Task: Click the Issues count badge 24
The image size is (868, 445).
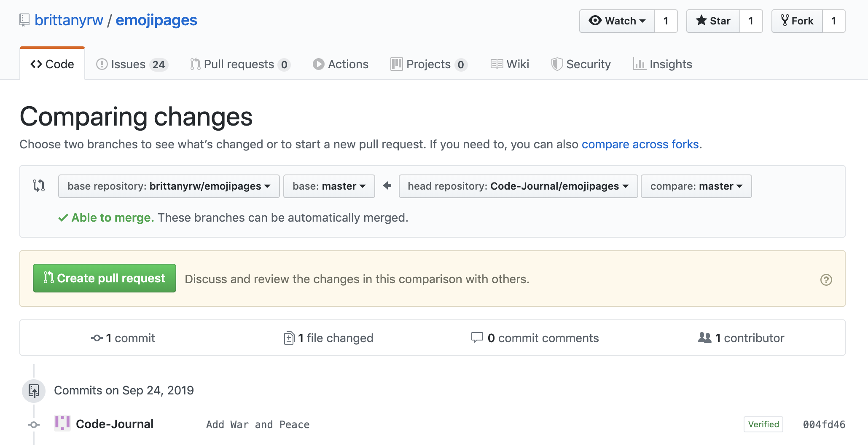Action: (159, 64)
